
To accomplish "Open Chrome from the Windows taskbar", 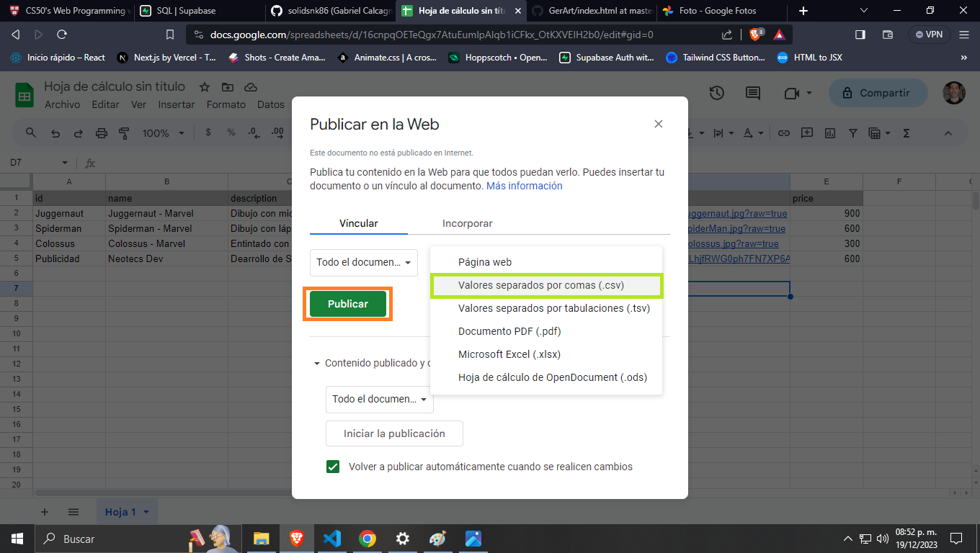I will point(367,539).
